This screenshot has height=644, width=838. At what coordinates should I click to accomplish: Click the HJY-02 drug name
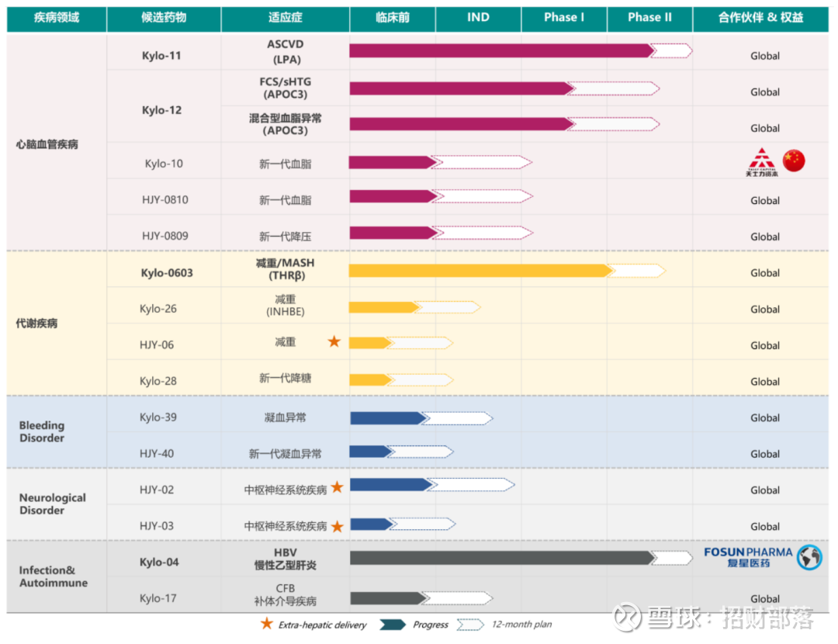click(x=157, y=490)
